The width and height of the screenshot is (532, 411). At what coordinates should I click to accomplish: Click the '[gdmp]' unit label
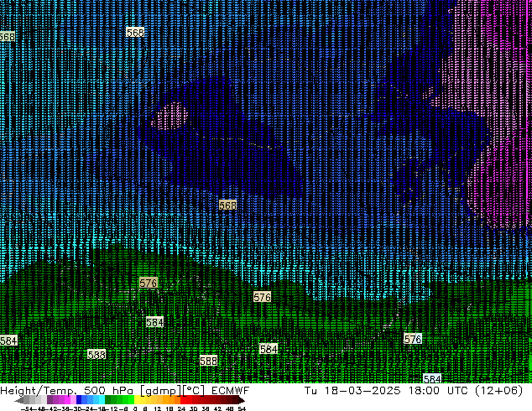coord(159,391)
